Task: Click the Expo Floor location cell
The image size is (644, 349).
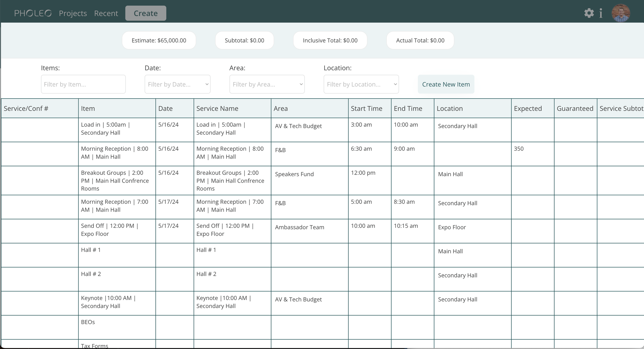Action: (x=473, y=231)
